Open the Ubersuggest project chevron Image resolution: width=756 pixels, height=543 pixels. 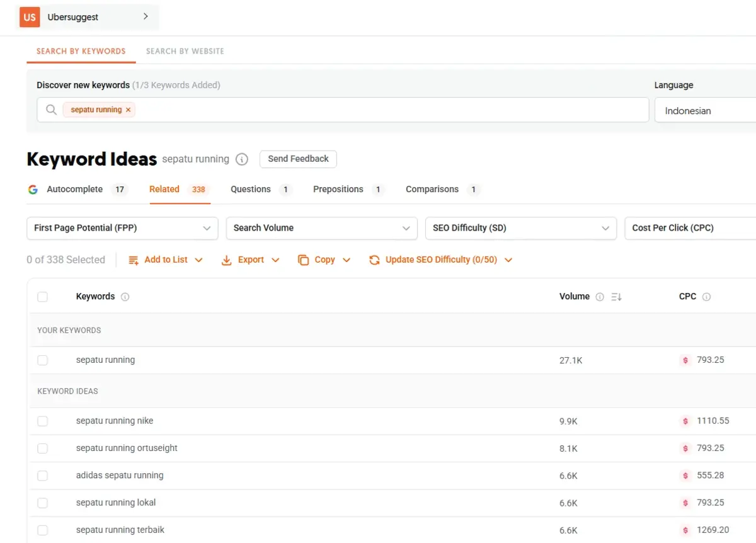146,16
